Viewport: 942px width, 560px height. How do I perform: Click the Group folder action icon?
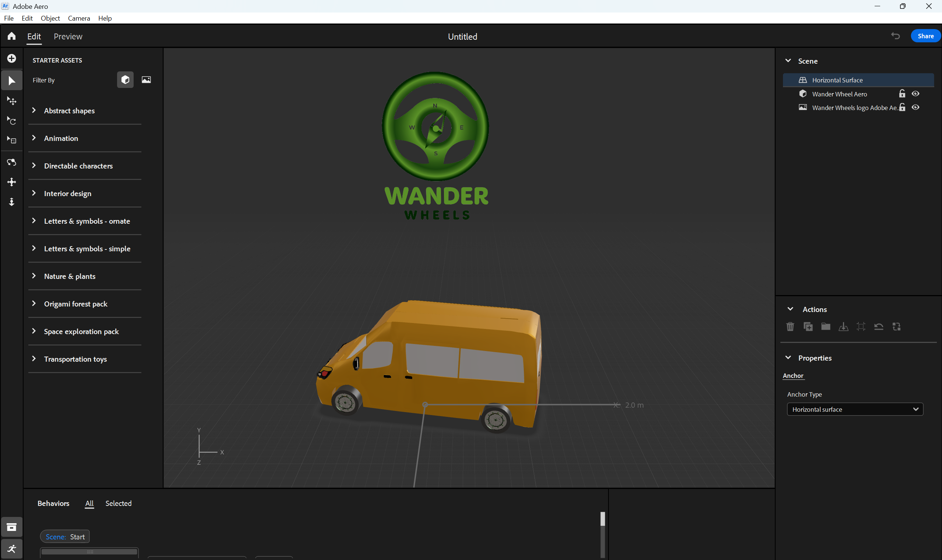pyautogui.click(x=826, y=327)
